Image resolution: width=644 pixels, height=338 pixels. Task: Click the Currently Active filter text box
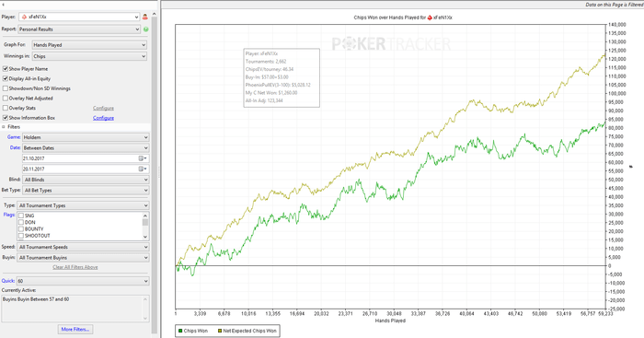(75, 308)
